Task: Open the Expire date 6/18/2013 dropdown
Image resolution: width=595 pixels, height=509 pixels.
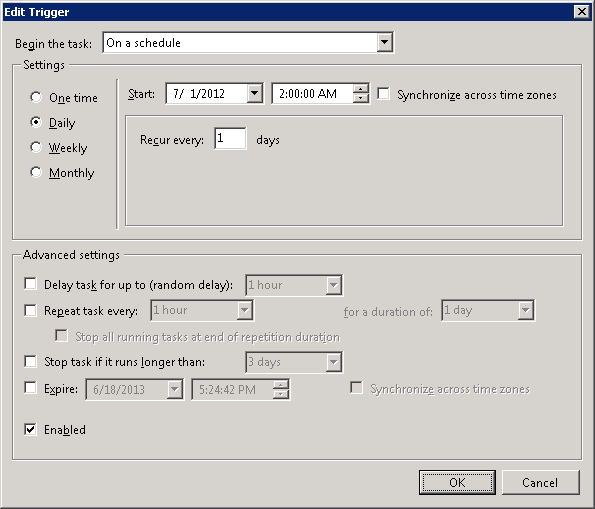Action: pyautogui.click(x=175, y=389)
